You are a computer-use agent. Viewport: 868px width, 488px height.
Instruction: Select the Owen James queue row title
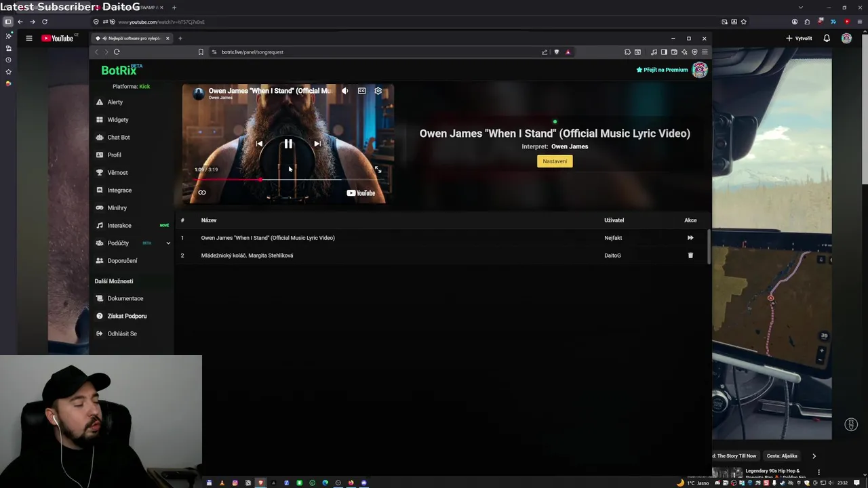click(268, 238)
